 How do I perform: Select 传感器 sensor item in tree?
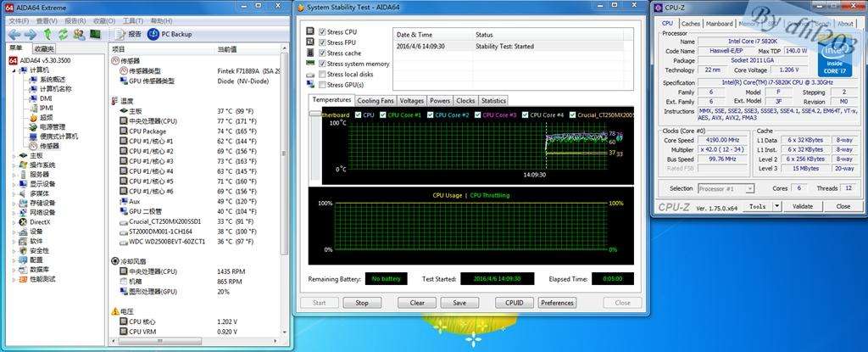pos(44,147)
